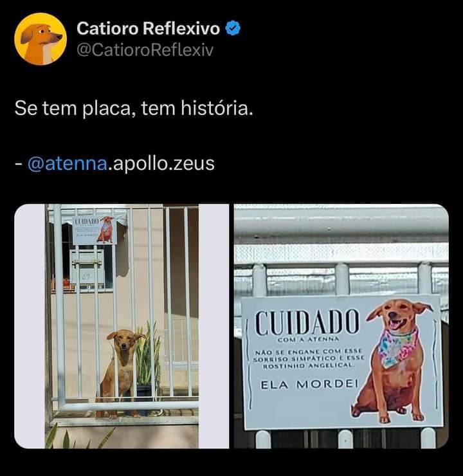
Task: Open the @atenna mention link
Action: [x=68, y=163]
